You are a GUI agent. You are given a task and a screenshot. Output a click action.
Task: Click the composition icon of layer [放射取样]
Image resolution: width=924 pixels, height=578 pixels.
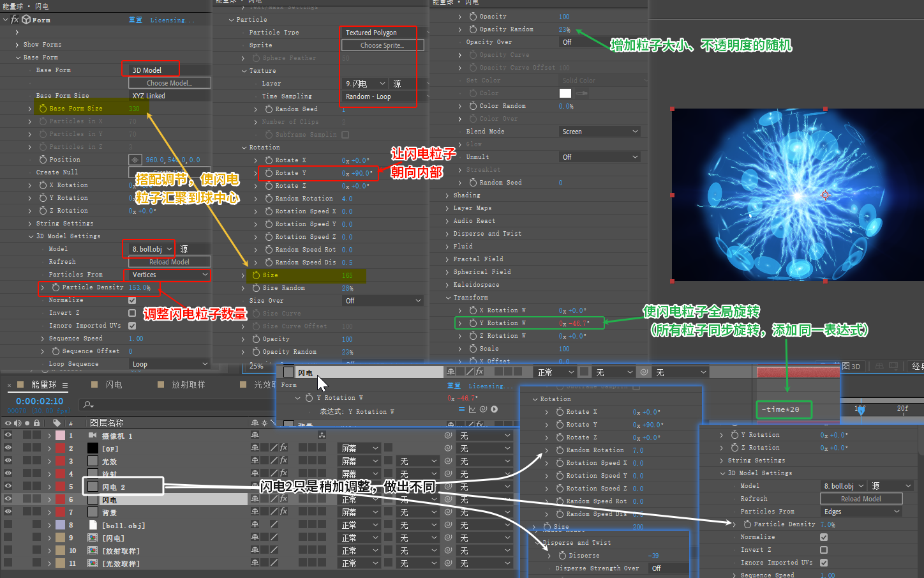93,551
